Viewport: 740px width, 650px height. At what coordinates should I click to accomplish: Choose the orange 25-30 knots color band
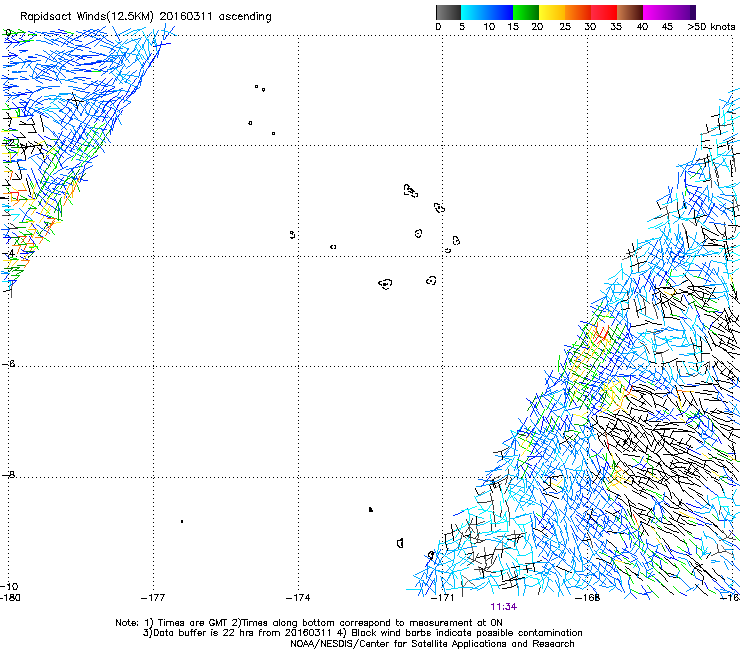[578, 12]
